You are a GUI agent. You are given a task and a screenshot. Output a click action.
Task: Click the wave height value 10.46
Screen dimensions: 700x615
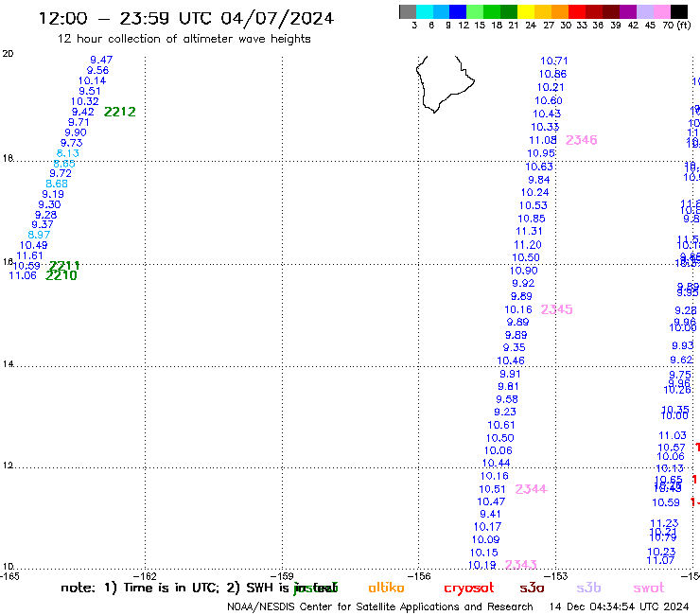coord(511,360)
